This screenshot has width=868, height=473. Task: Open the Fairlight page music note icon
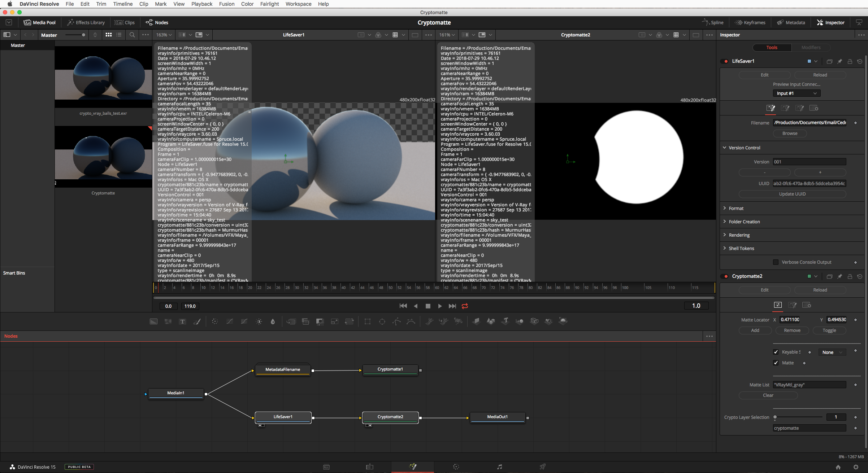(499, 467)
